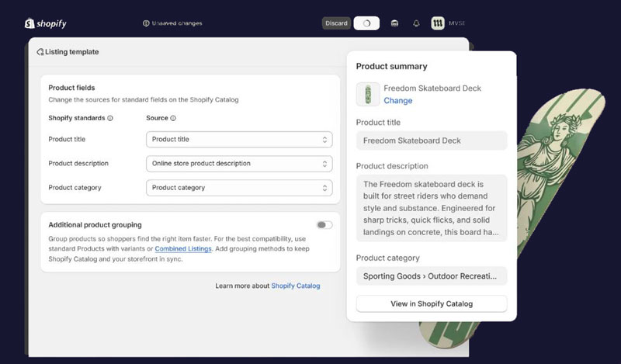Enable the Additional product grouping toggle

tap(324, 225)
